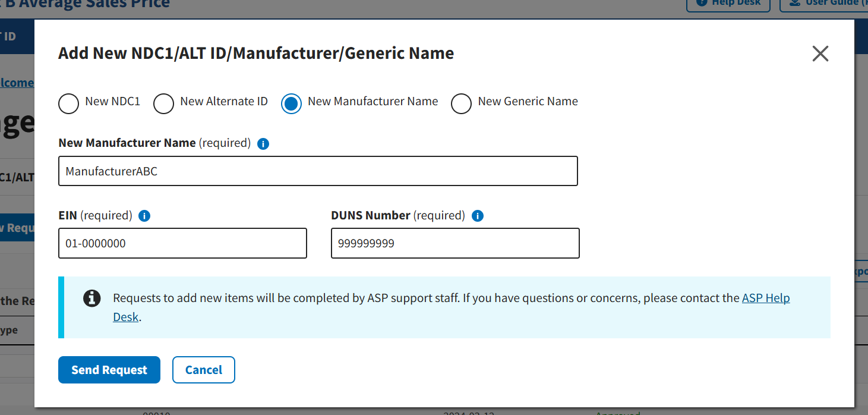
Task: Focus the New Manufacturer Name text field
Action: [x=318, y=171]
